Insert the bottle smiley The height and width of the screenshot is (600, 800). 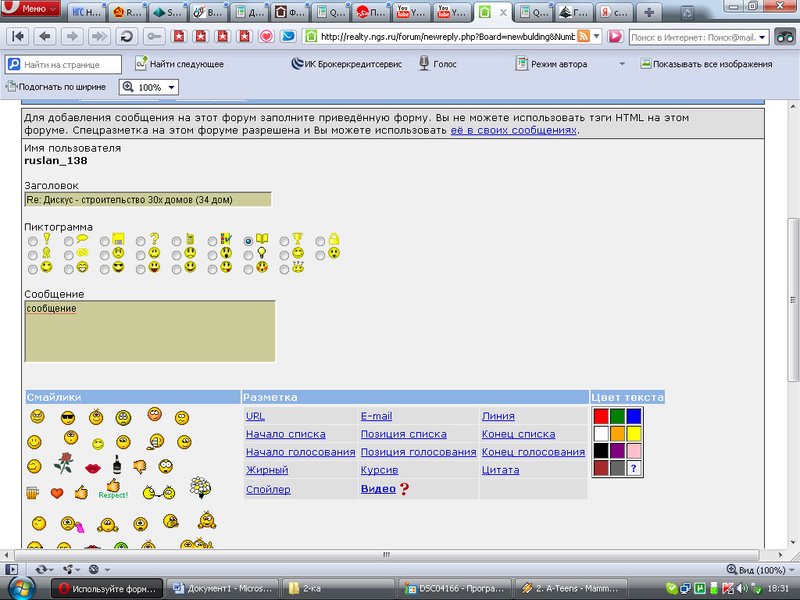(x=117, y=464)
